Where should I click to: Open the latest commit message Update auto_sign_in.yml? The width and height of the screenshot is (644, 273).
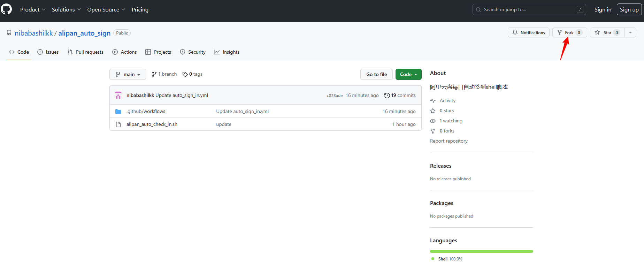(x=182, y=95)
